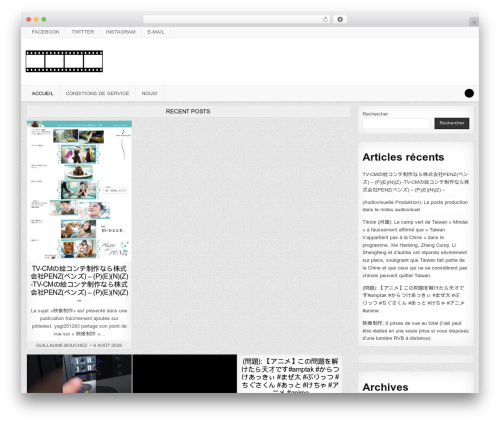
Task: Click the Recent Posts heading
Action: tap(188, 111)
